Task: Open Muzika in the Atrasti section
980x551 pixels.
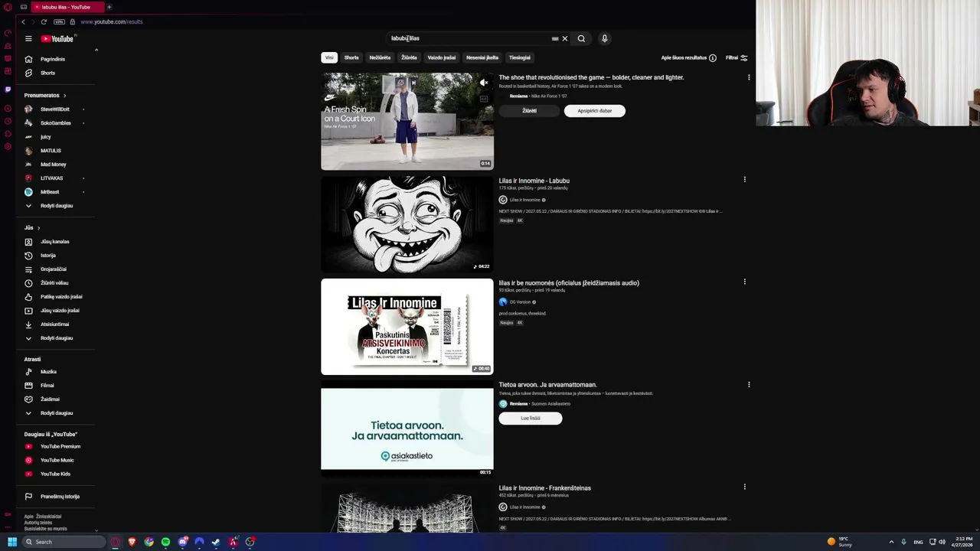Action: click(48, 372)
